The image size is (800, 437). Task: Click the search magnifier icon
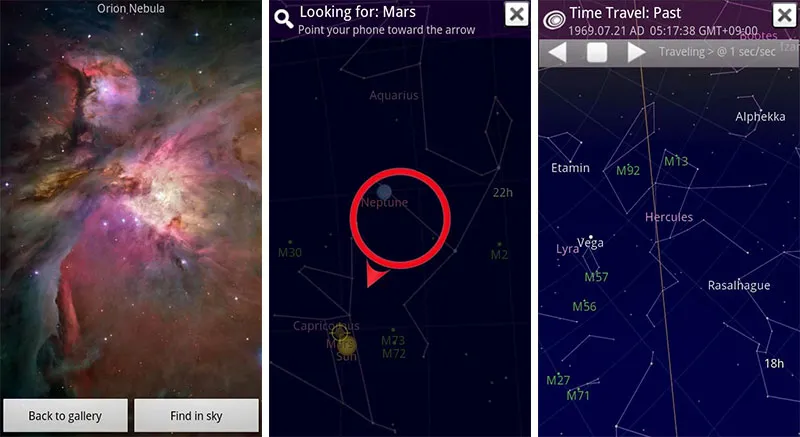(x=284, y=19)
